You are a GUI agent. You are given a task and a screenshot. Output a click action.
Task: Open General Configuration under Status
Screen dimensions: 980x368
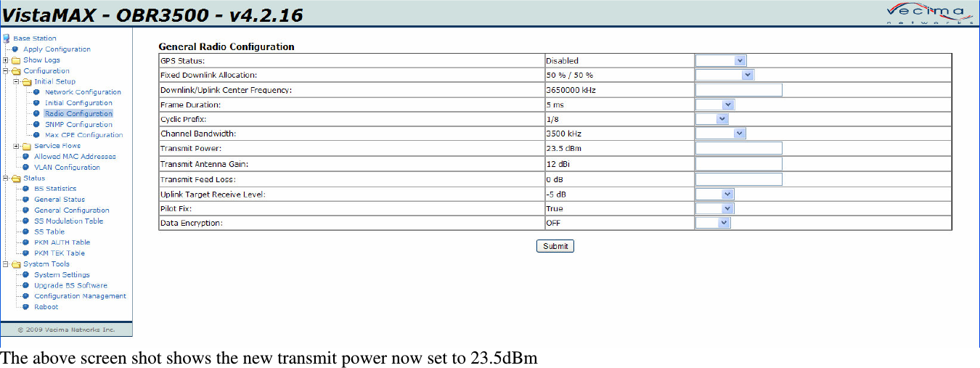(x=72, y=210)
